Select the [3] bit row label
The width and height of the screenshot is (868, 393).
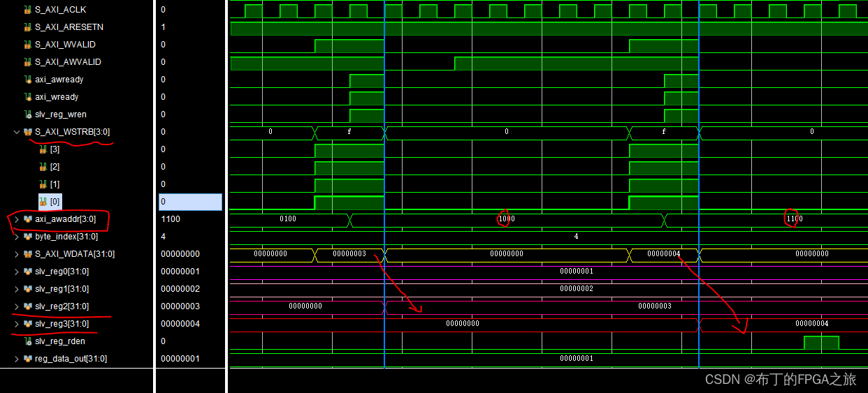55,149
